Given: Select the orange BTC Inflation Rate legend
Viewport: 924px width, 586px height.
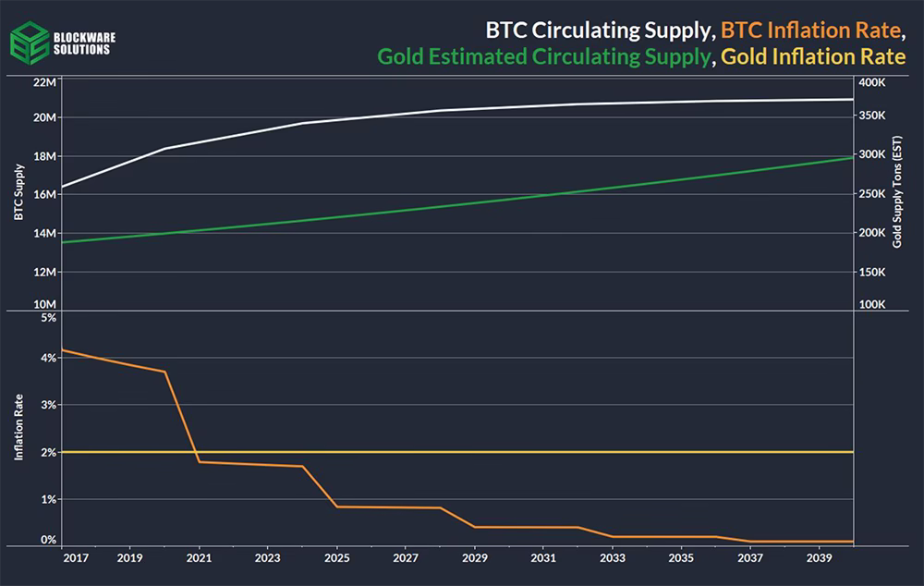Looking at the screenshot, I should (811, 31).
